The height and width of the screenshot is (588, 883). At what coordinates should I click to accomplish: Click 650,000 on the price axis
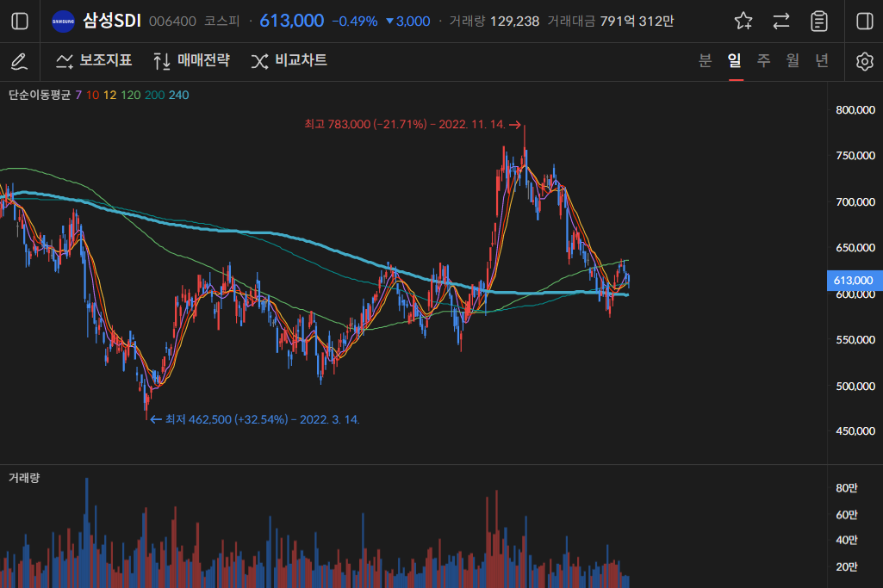(855, 248)
